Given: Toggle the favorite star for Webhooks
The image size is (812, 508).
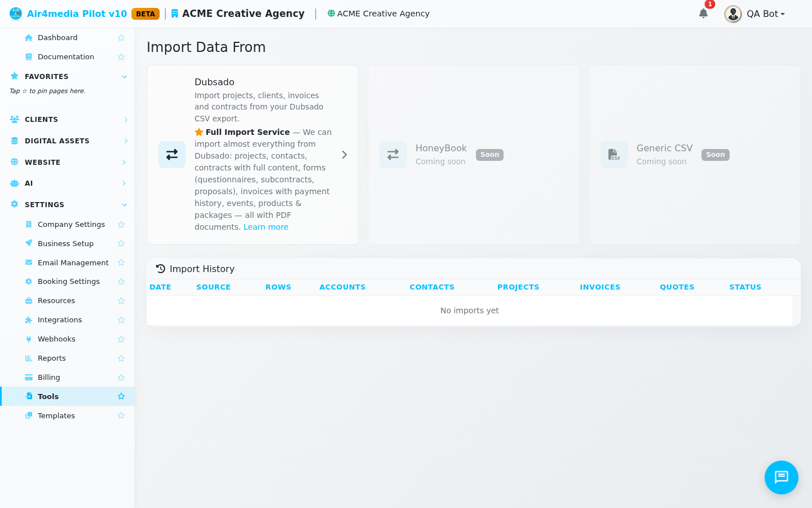Looking at the screenshot, I should 121,339.
